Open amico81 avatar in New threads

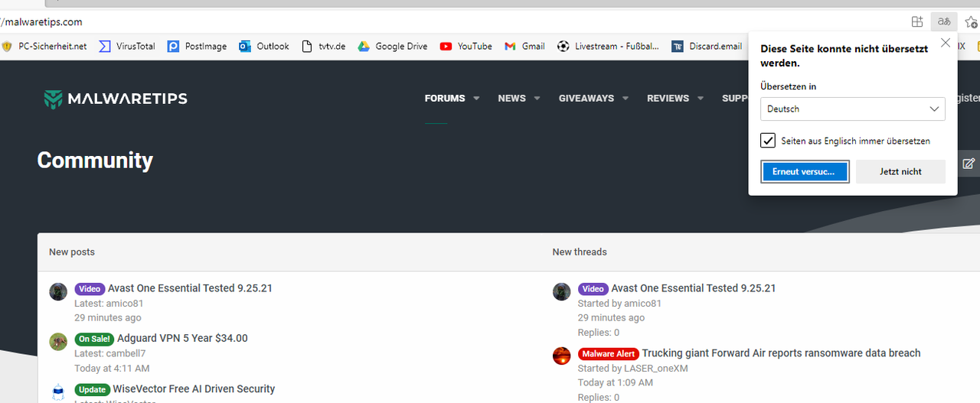562,291
